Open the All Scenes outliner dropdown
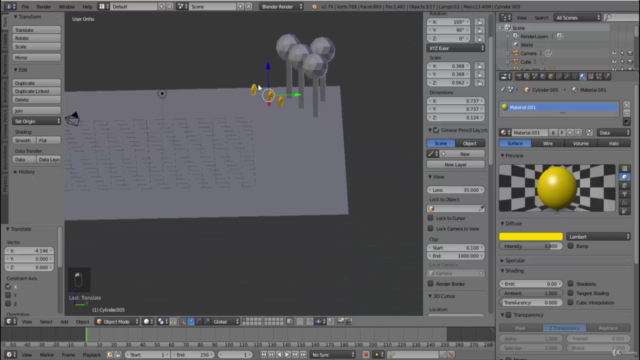This screenshot has height=360, width=640. click(578, 18)
